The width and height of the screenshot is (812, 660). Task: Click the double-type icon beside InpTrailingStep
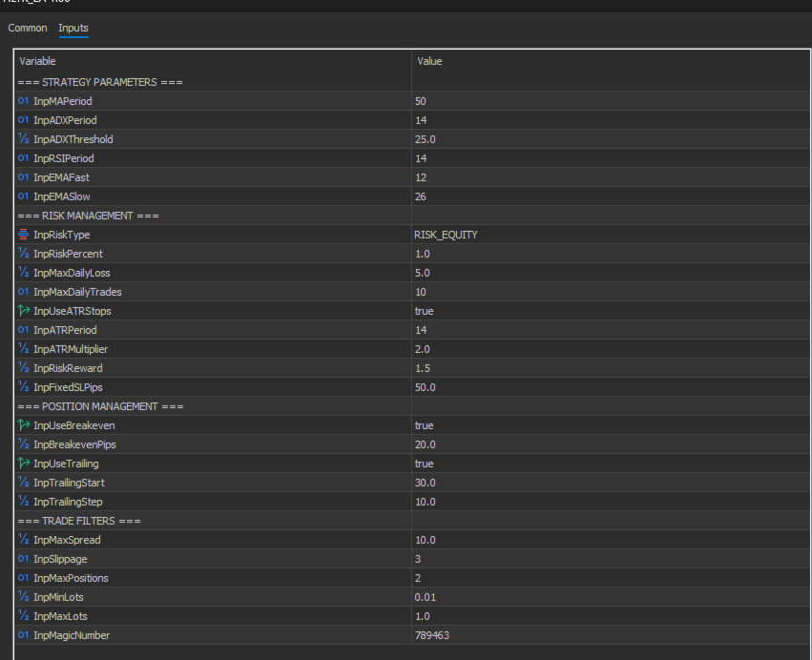tap(23, 502)
